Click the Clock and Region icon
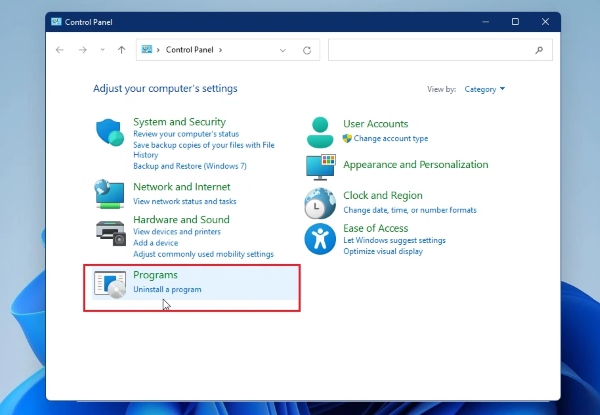The width and height of the screenshot is (600, 415). click(x=320, y=203)
